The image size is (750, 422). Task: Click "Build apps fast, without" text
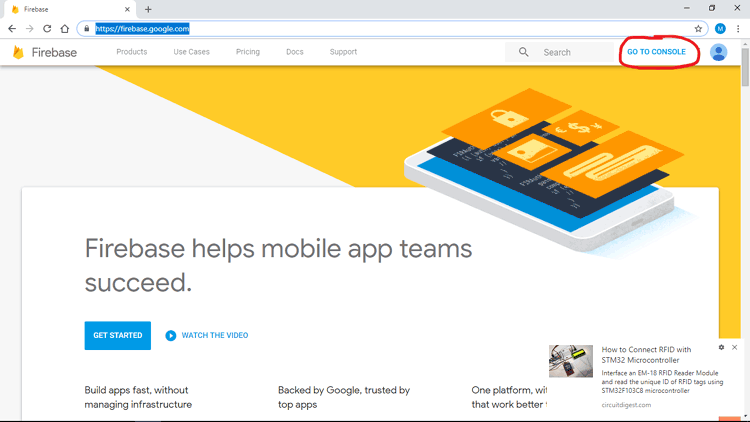pos(136,390)
